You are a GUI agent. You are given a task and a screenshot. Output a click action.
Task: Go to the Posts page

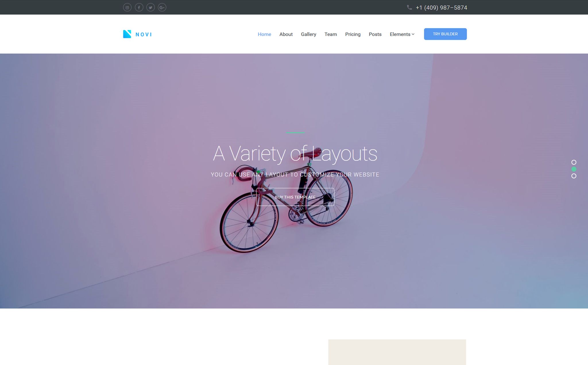(375, 34)
